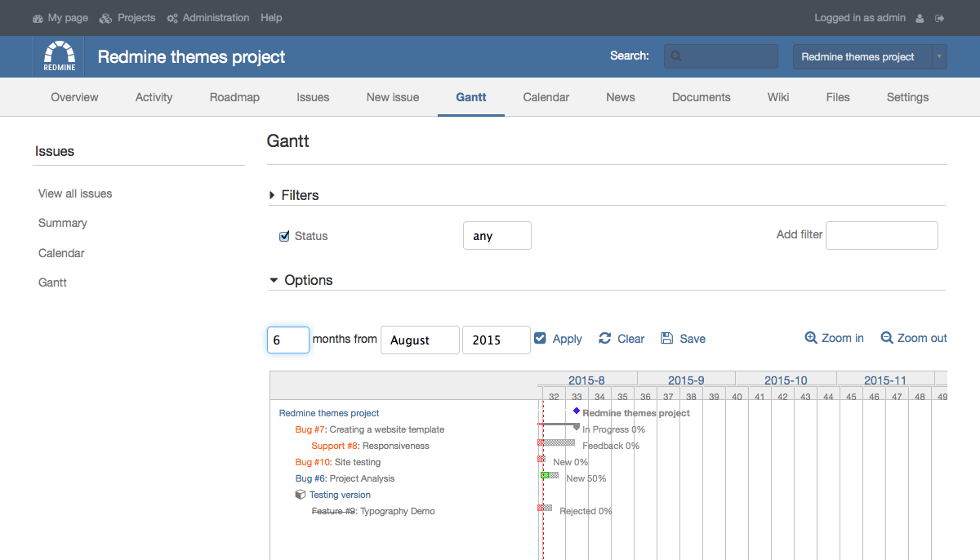The height and width of the screenshot is (560, 980).
Task: Click the Feature #9 gantt bar
Action: pyautogui.click(x=545, y=508)
